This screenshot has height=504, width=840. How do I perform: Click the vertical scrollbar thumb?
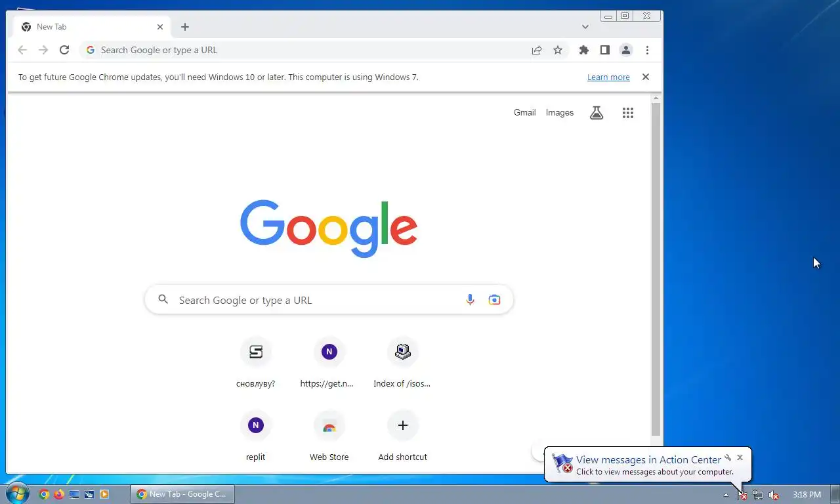[x=656, y=269]
